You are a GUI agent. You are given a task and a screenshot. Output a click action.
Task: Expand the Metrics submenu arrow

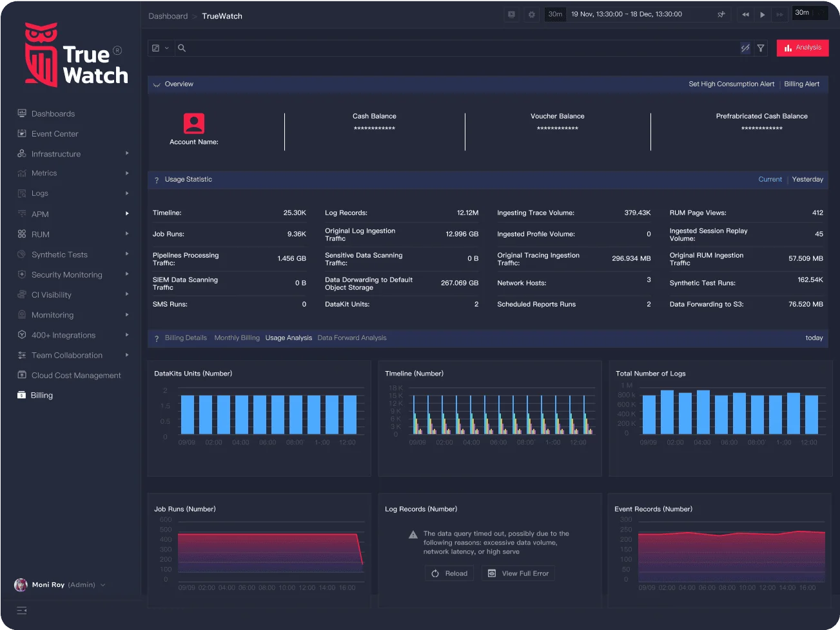tap(127, 173)
